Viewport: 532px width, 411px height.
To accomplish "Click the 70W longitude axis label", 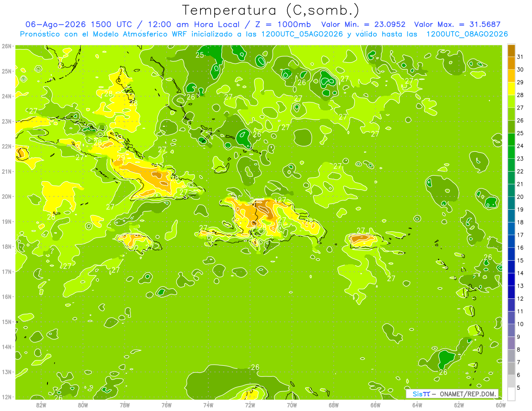I will (x=292, y=405).
